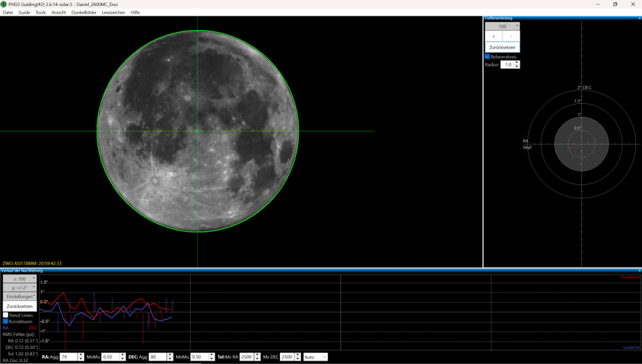Viewport: 642px width, 364px height.
Task: Increase Mx RA with the up arrow
Action: tap(257, 355)
